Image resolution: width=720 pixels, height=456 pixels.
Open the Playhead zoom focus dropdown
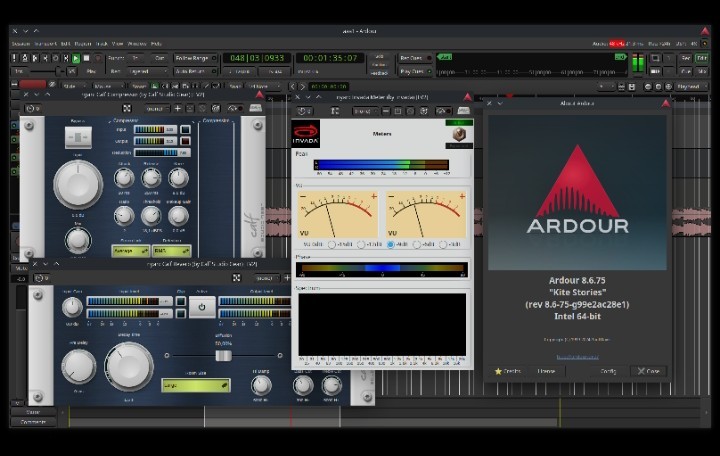[x=692, y=86]
